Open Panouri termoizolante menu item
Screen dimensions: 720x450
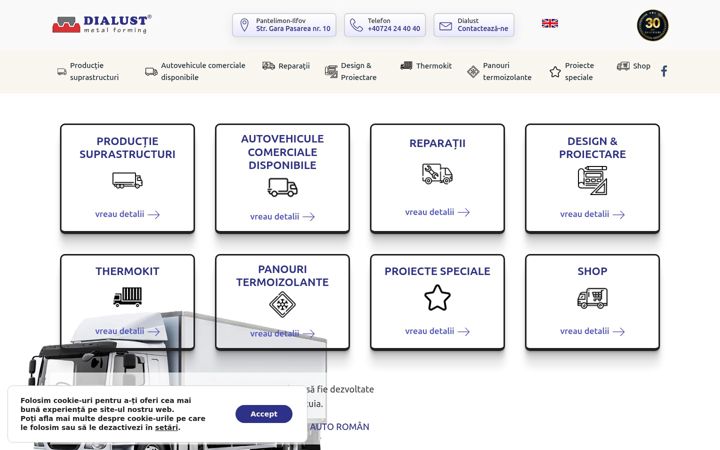(507, 71)
